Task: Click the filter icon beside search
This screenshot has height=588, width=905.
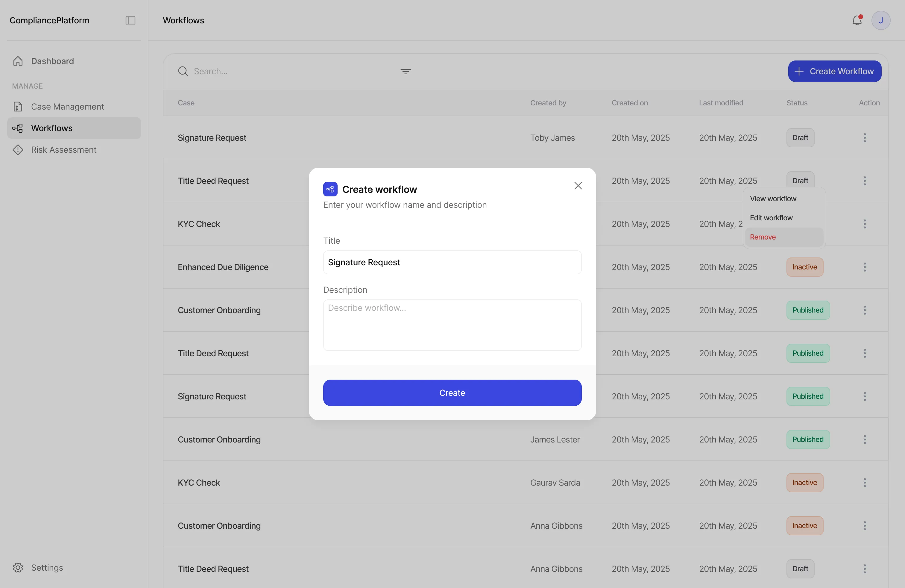Action: (x=405, y=72)
